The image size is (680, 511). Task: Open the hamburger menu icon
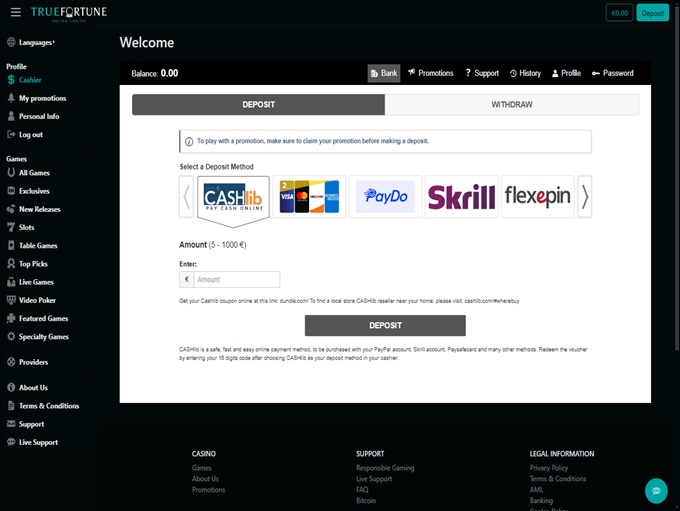pos(15,12)
